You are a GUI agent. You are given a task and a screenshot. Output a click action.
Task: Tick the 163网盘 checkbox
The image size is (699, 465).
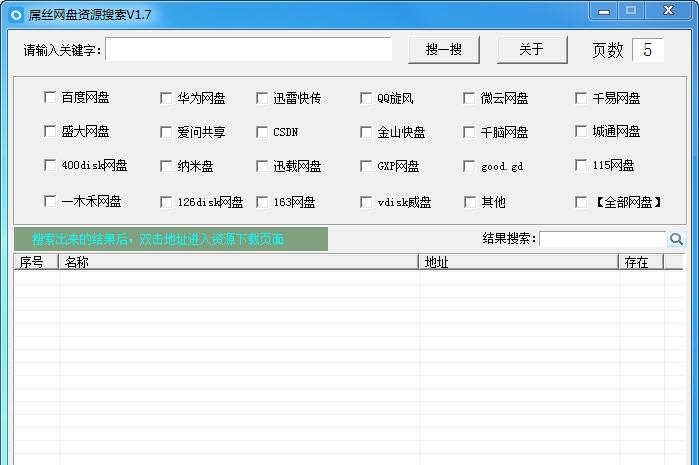click(x=262, y=202)
